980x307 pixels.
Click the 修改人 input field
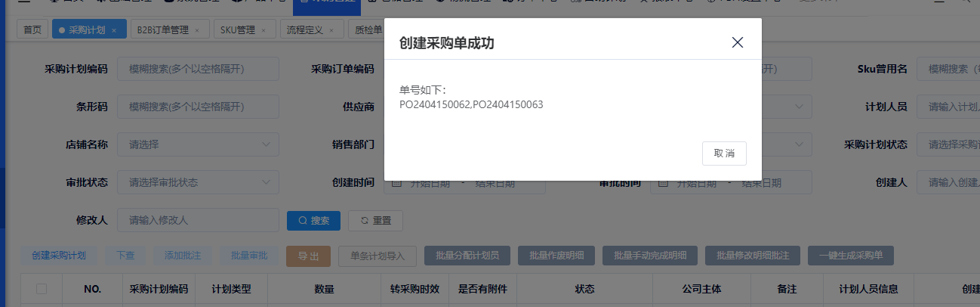(x=198, y=220)
